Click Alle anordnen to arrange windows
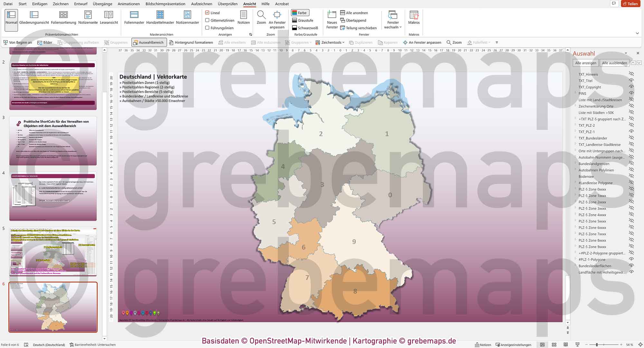The width and height of the screenshot is (644, 348). [x=354, y=13]
